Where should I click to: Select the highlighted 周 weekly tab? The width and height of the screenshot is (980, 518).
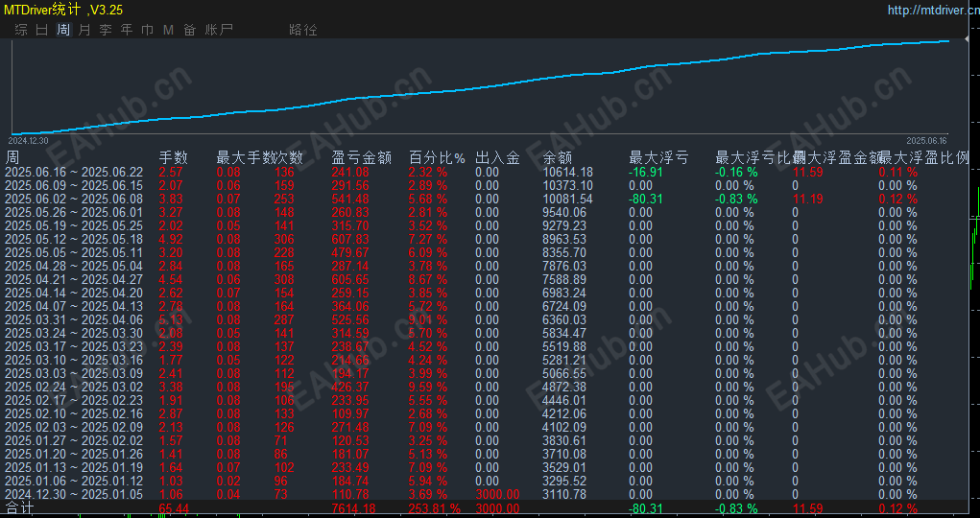63,30
